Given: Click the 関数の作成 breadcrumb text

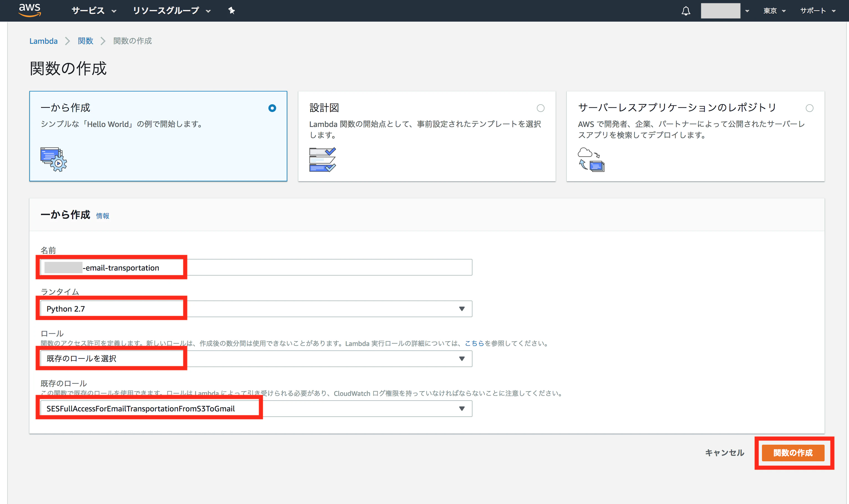Looking at the screenshot, I should pyautogui.click(x=133, y=41).
